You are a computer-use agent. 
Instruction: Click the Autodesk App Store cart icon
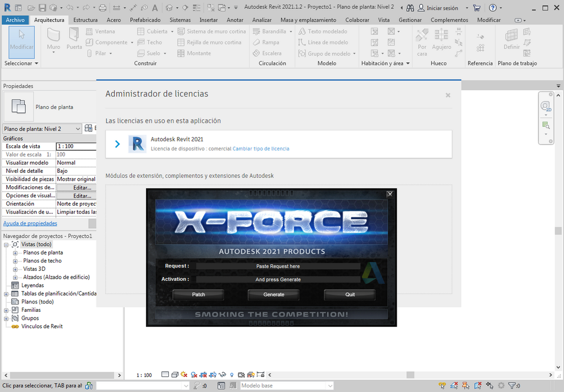tap(477, 7)
